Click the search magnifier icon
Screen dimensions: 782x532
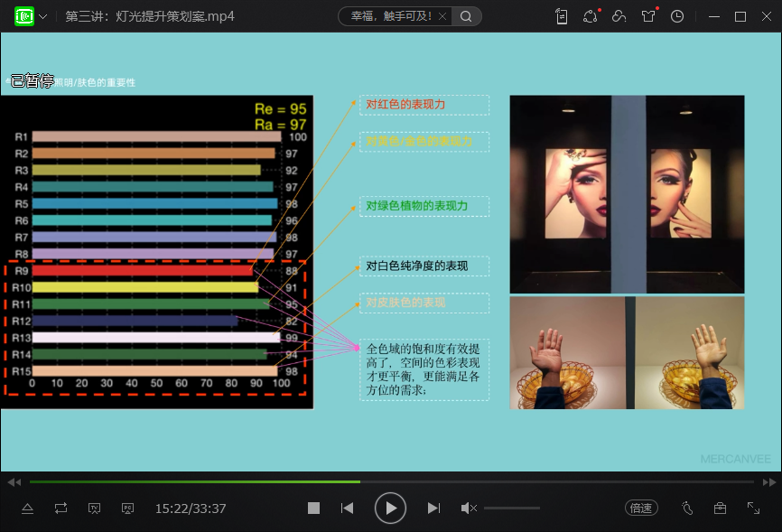point(466,16)
